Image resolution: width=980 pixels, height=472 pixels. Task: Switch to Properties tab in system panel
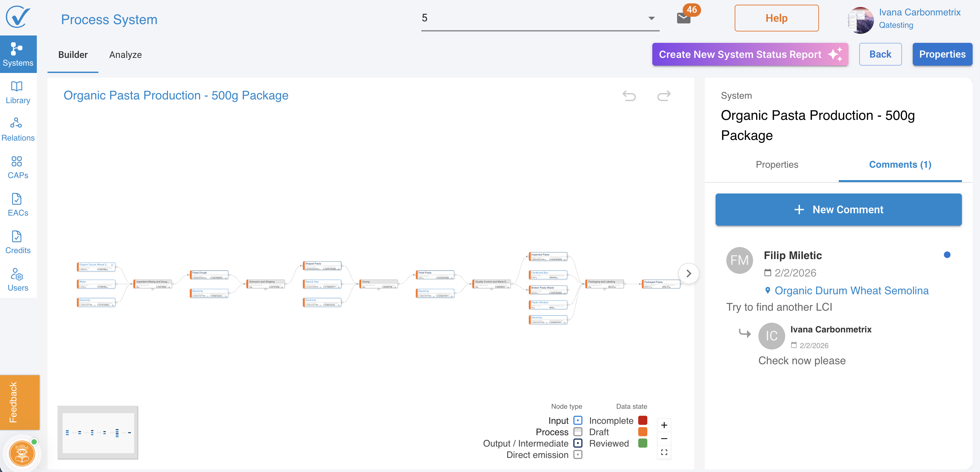pos(777,164)
